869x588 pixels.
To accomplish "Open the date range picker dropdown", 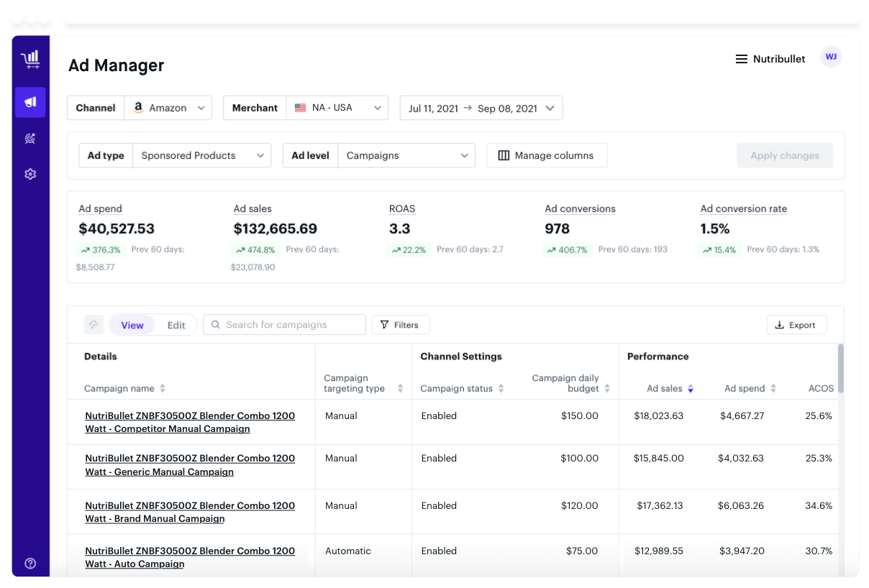I will (x=481, y=108).
